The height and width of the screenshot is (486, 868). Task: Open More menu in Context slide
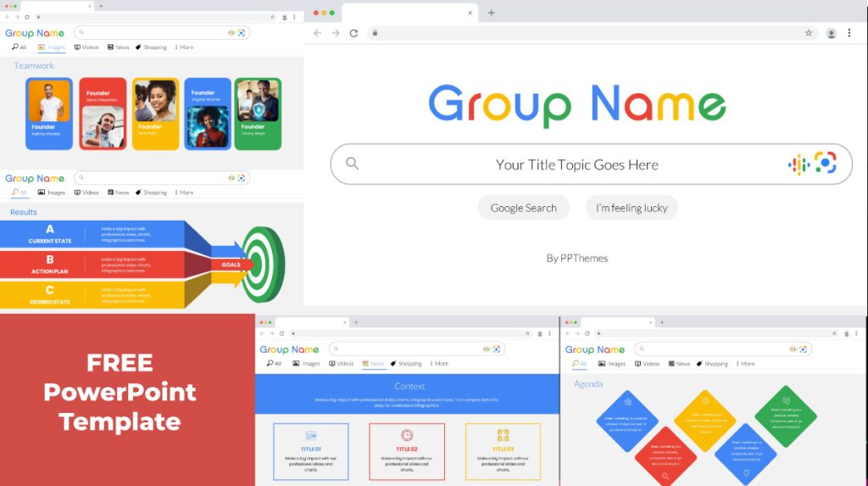click(440, 364)
